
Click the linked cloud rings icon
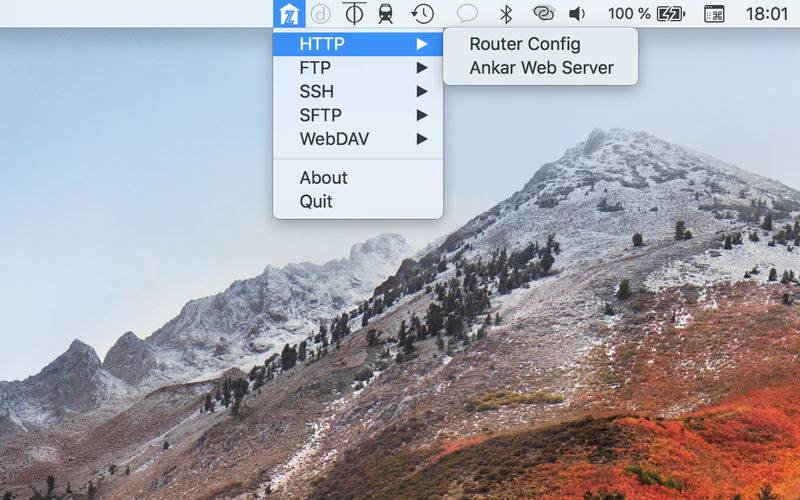coord(543,13)
